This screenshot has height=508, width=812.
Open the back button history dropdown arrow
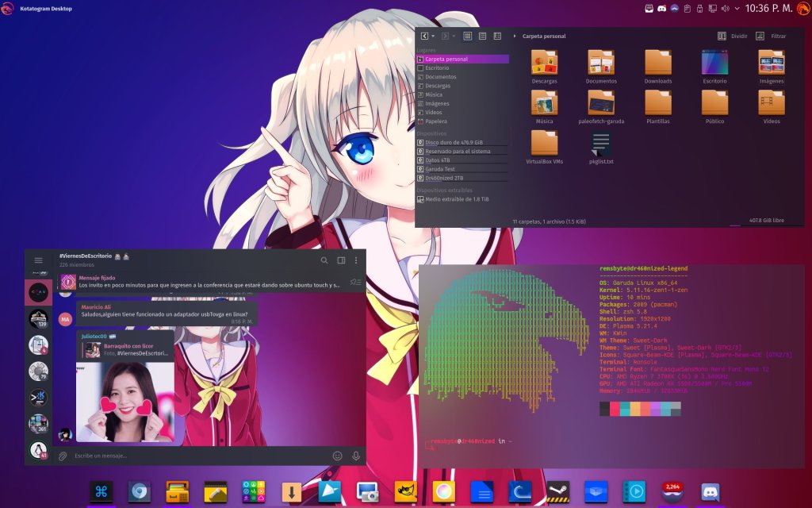coord(433,36)
